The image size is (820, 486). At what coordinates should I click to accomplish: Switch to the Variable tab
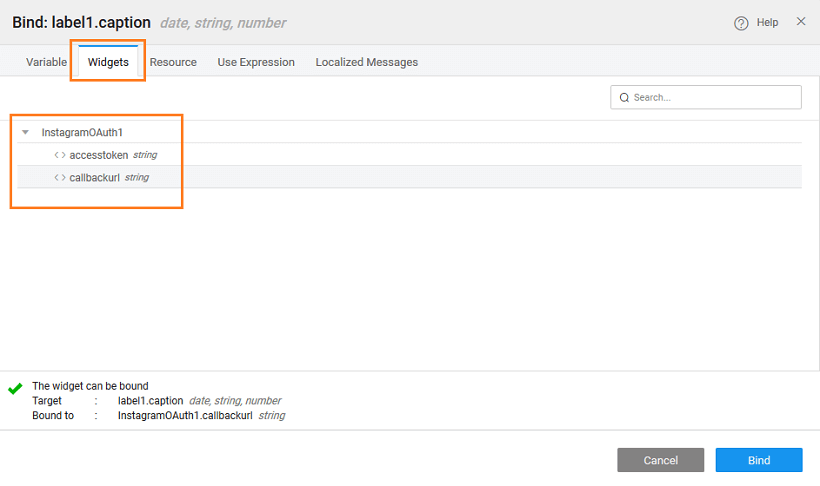(46, 62)
